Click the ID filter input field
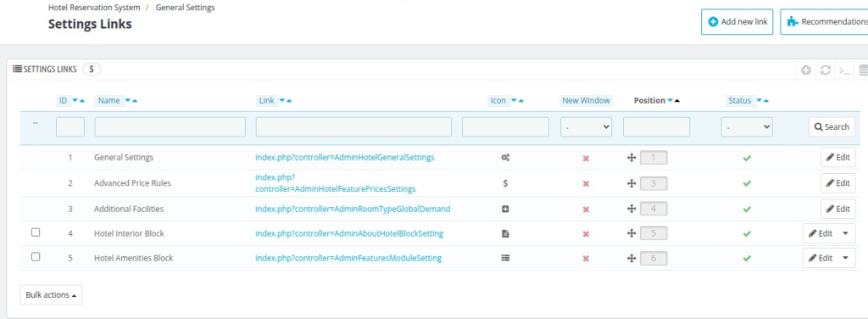 70,126
